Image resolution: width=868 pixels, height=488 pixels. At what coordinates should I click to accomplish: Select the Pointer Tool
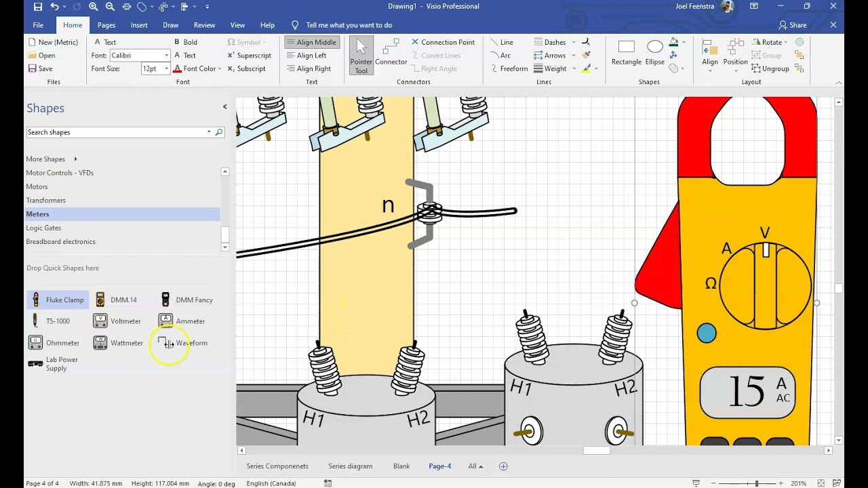(x=361, y=56)
